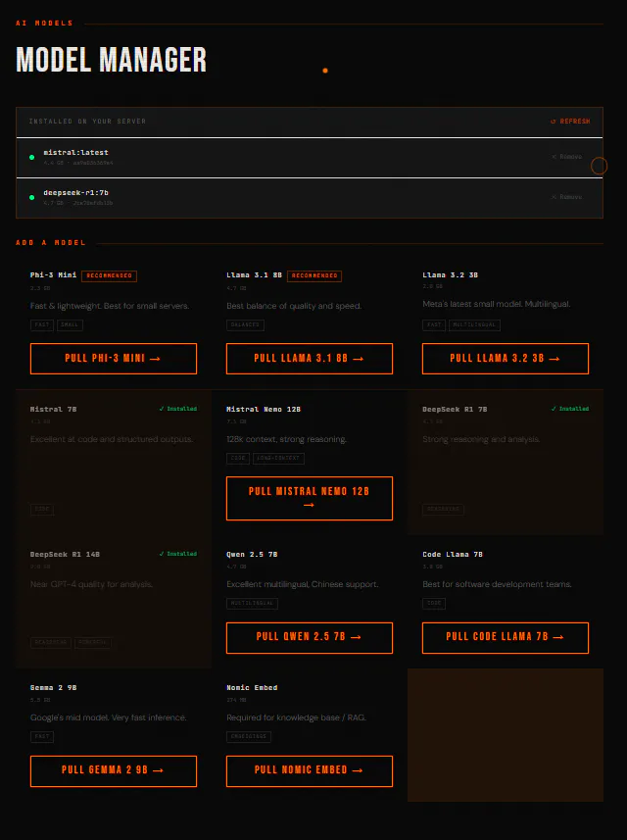Select the Llama 3.1 8B card title
Image resolution: width=627 pixels, height=840 pixels.
254,275
